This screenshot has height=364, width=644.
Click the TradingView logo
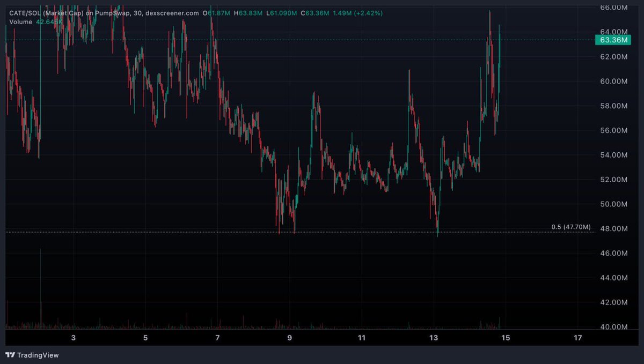point(32,355)
